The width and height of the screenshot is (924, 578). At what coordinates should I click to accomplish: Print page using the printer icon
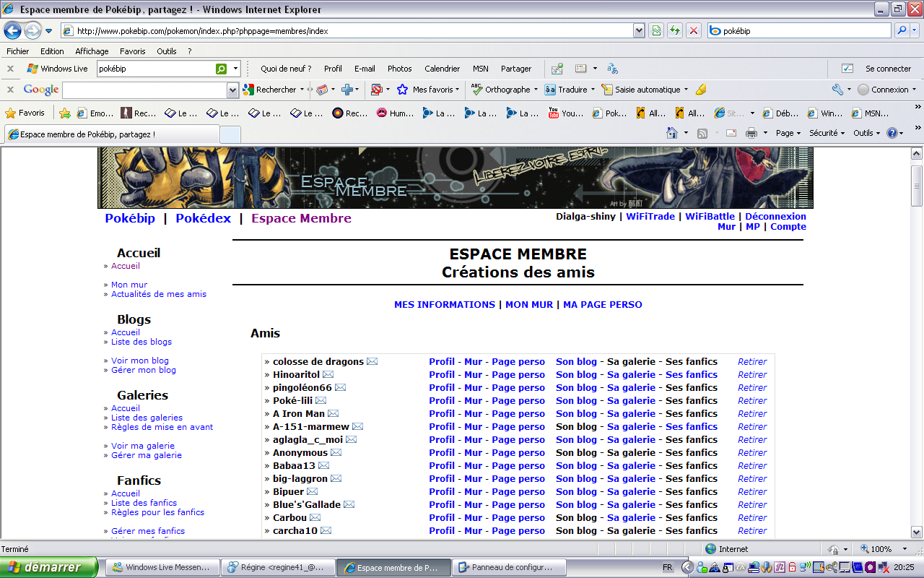[x=751, y=133]
